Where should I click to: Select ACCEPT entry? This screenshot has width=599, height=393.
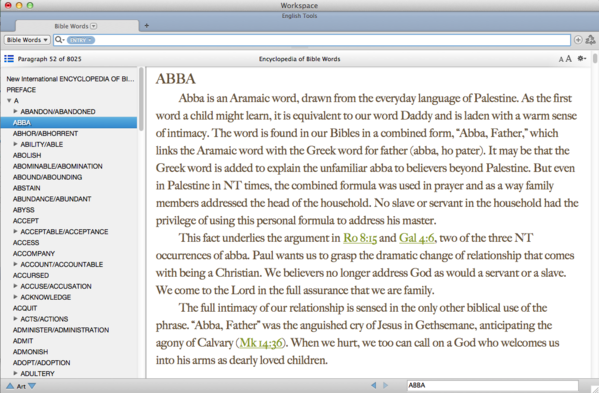click(x=26, y=220)
